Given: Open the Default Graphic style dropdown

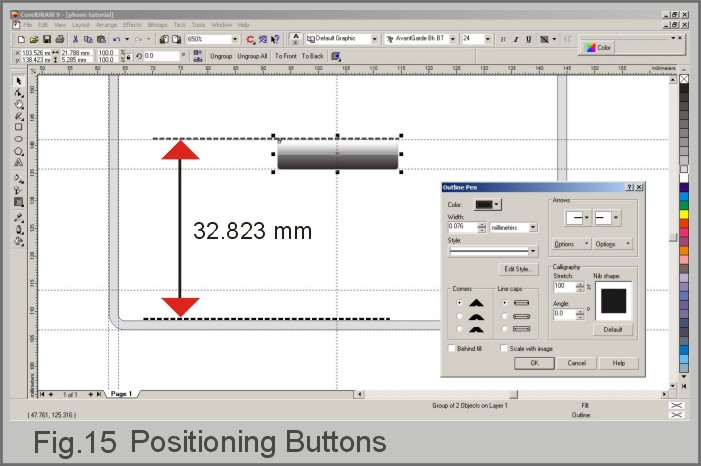Looking at the screenshot, I should [x=375, y=39].
